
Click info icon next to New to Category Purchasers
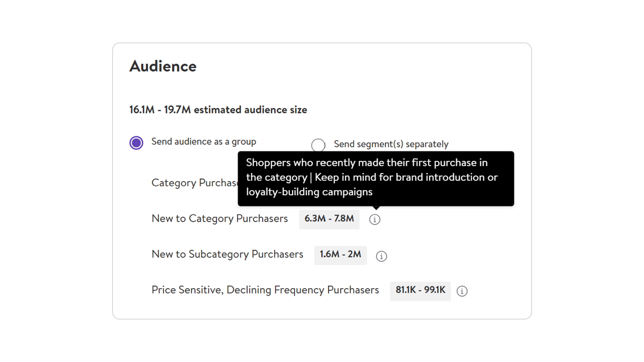(x=375, y=219)
